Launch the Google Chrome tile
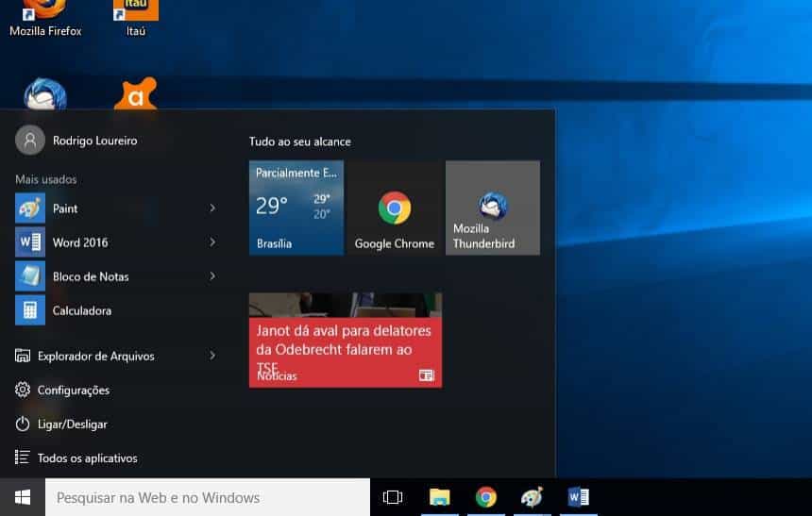812x516 pixels. pos(395,208)
